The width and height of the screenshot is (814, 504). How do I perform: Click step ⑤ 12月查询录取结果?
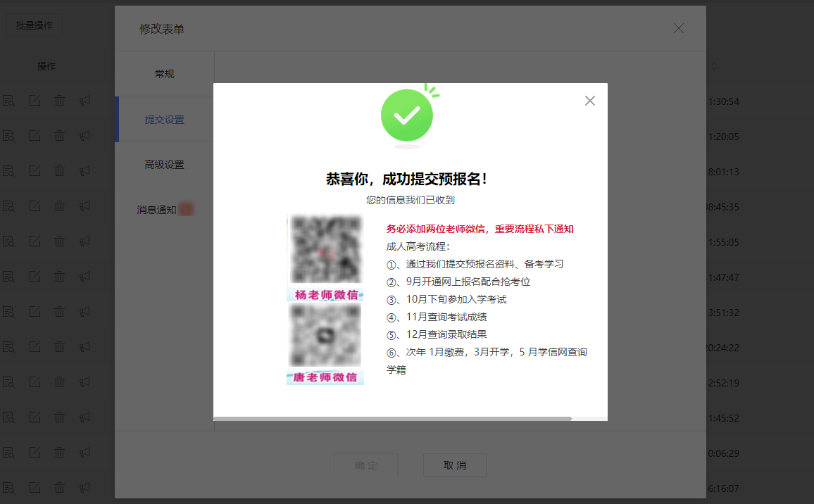point(436,335)
